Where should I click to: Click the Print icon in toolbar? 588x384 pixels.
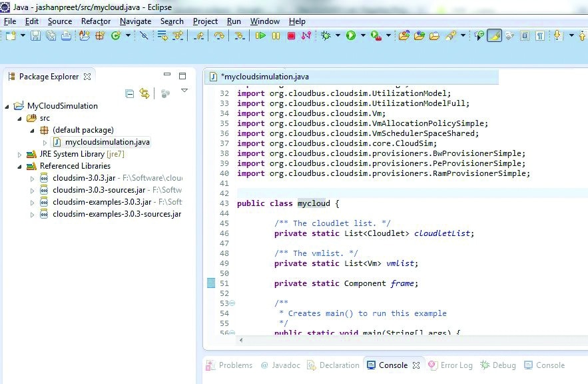pyautogui.click(x=66, y=36)
